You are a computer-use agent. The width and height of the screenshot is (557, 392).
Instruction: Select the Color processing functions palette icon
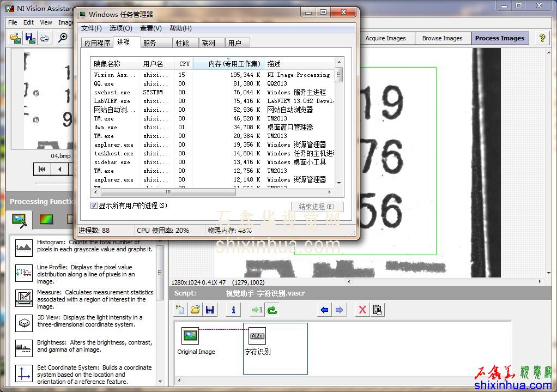point(46,219)
